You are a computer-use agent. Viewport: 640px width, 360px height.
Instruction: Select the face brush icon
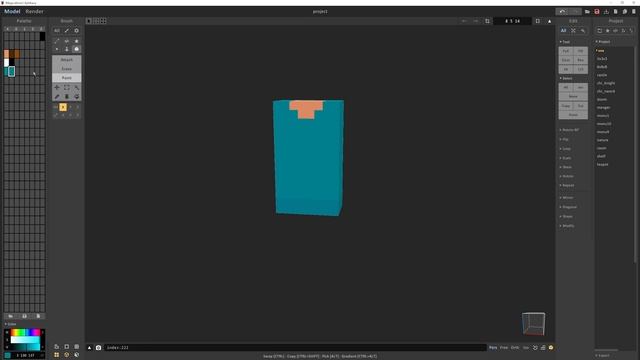(67, 49)
